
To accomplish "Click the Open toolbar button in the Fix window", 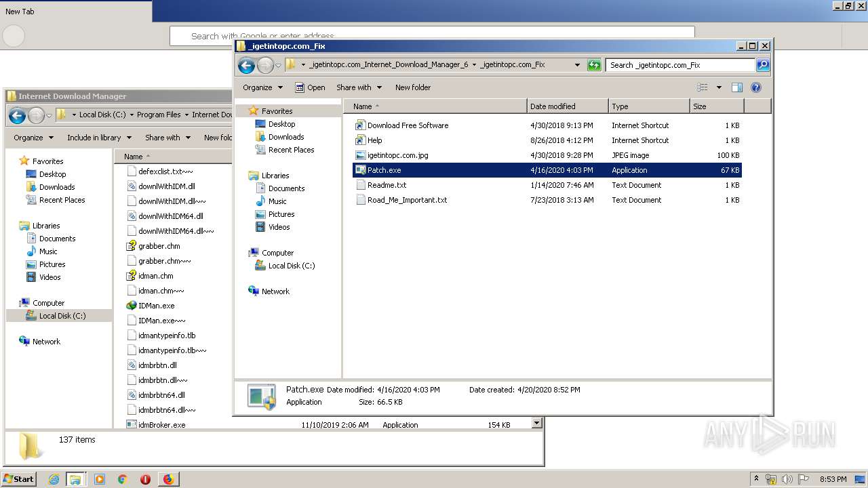I will 310,87.
